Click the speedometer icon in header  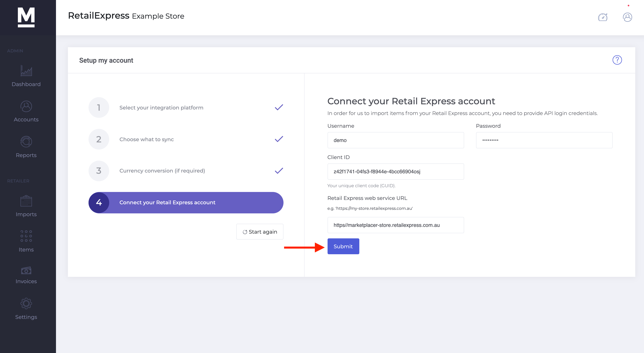(603, 17)
